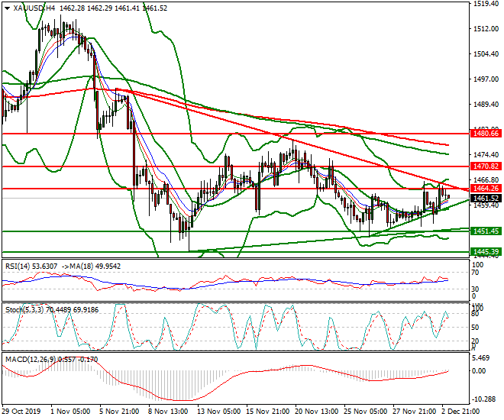Select the 1480.66 red resistance price label
504x420 pixels.
(x=486, y=134)
